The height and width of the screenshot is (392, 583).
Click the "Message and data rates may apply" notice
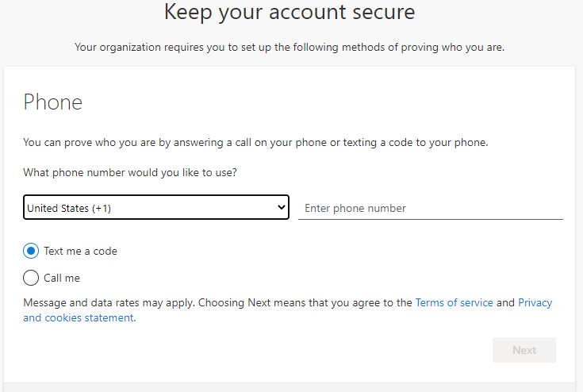pos(109,302)
